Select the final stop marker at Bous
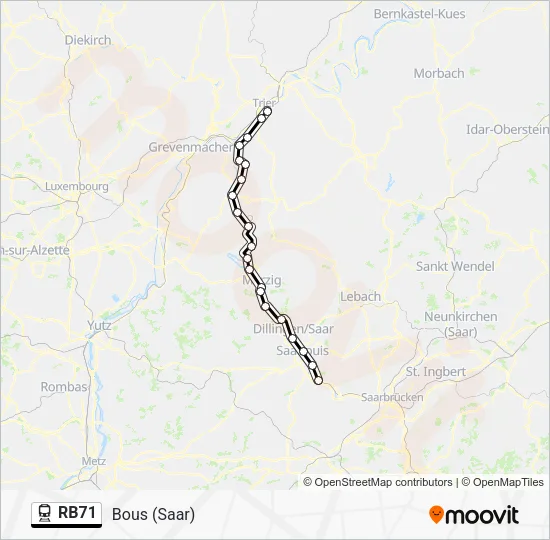 pyautogui.click(x=318, y=380)
